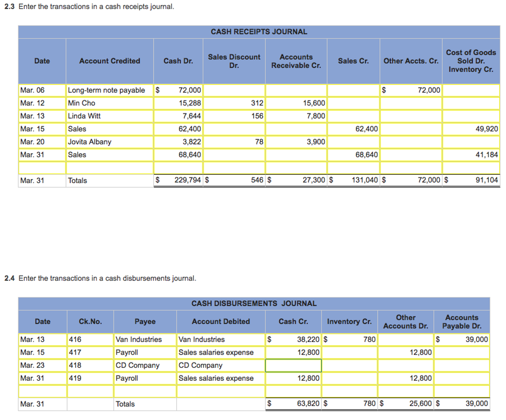Select Sales salaries expense cell for check 419
The image size is (506, 420).
point(221,378)
